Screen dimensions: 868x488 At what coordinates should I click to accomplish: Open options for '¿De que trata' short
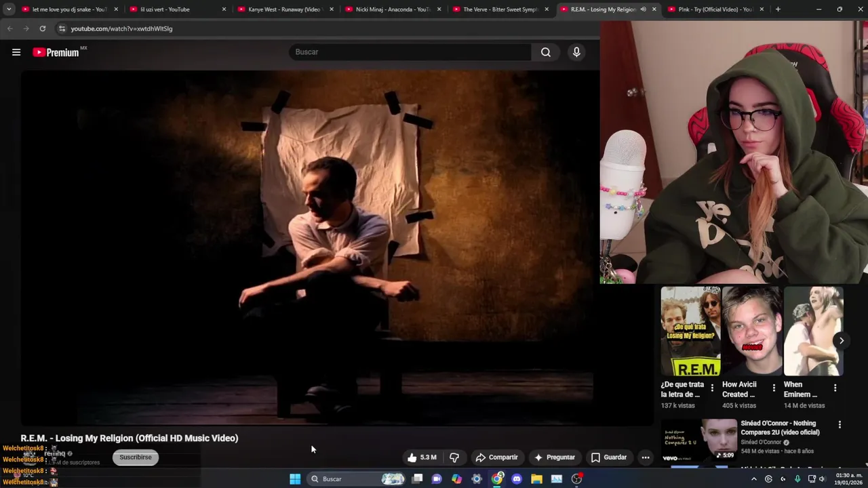712,388
